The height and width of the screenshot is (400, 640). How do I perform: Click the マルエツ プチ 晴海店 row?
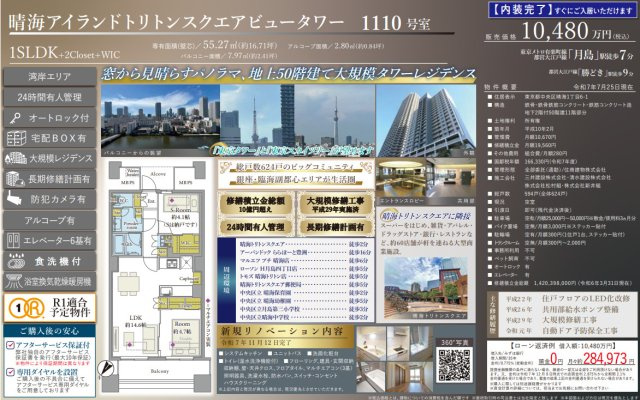coord(304,260)
